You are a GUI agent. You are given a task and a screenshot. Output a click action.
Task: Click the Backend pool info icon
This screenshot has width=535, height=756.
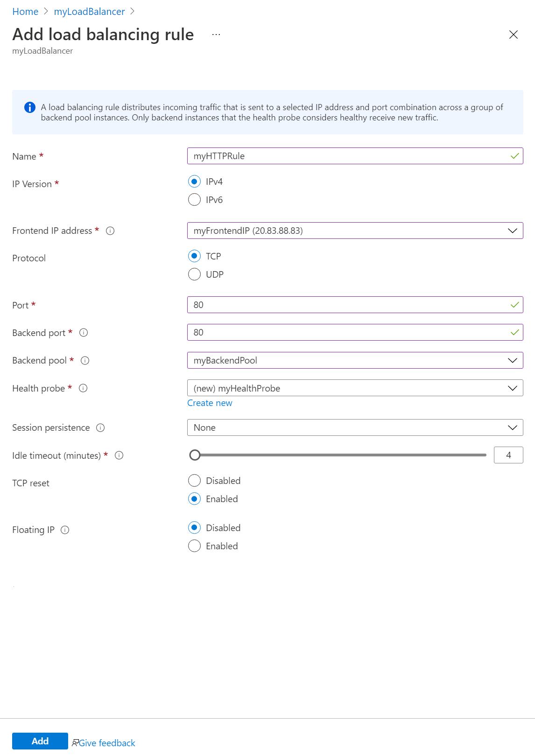[85, 360]
